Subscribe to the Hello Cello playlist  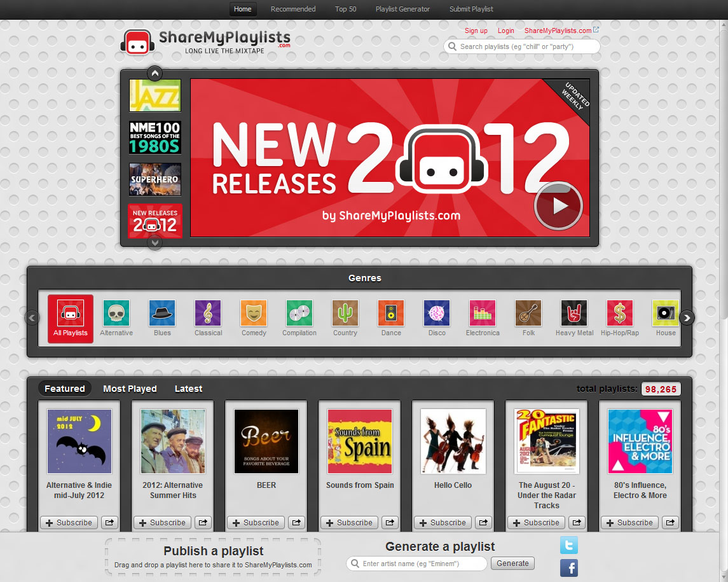[443, 522]
